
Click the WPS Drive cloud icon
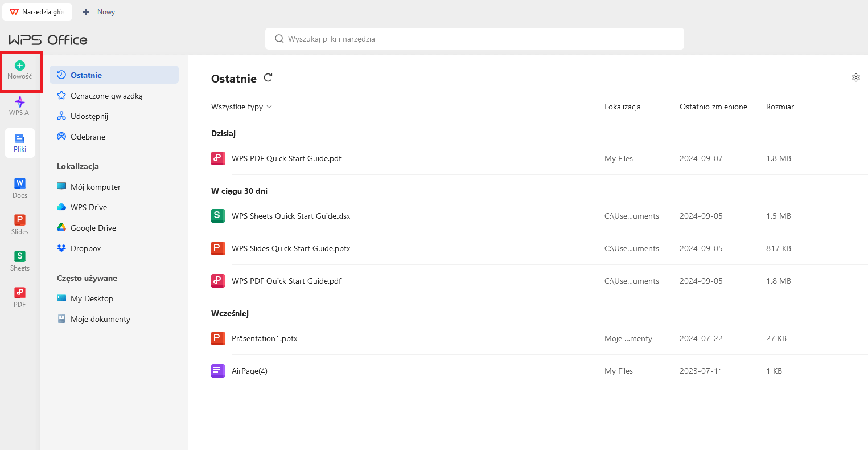[x=61, y=207]
